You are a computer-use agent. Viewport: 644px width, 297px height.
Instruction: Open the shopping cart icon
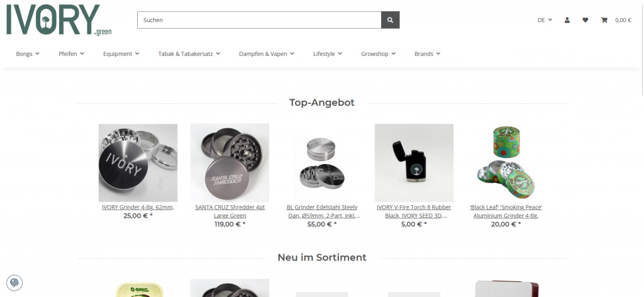(604, 20)
